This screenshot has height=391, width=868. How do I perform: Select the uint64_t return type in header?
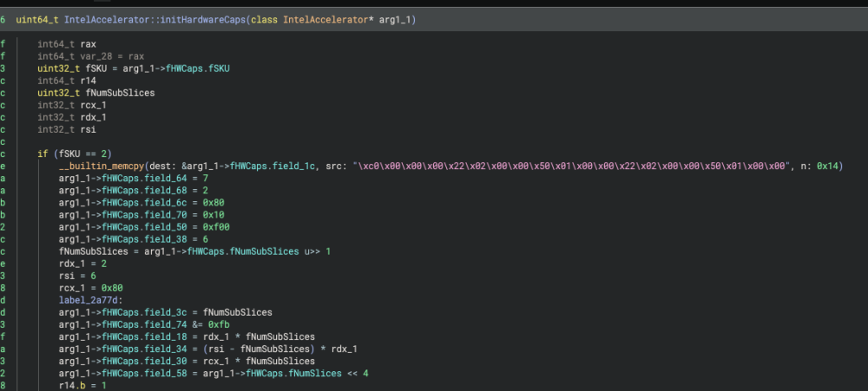[37, 20]
